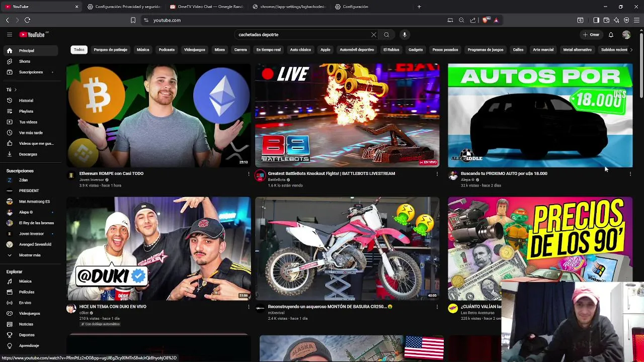The width and height of the screenshot is (644, 362).
Task: Open Avenged Sevenfold channel
Action: tap(30, 244)
